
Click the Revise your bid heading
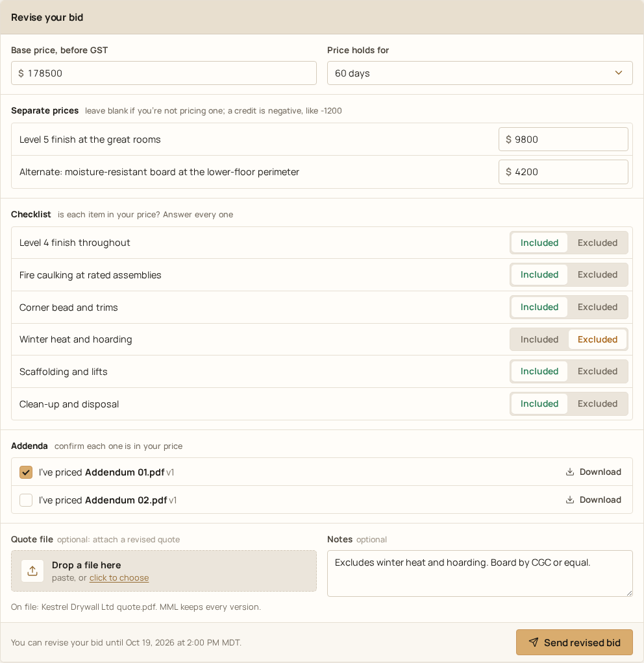click(x=47, y=18)
